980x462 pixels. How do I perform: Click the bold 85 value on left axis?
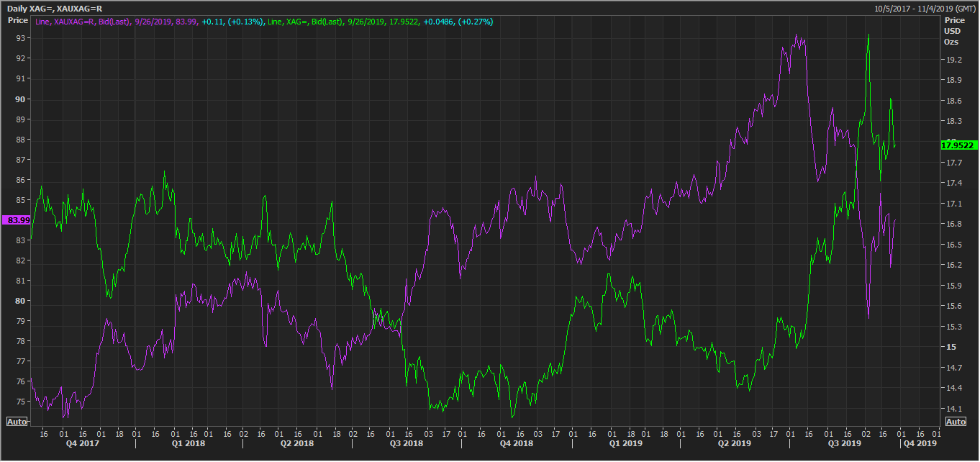tap(21, 200)
